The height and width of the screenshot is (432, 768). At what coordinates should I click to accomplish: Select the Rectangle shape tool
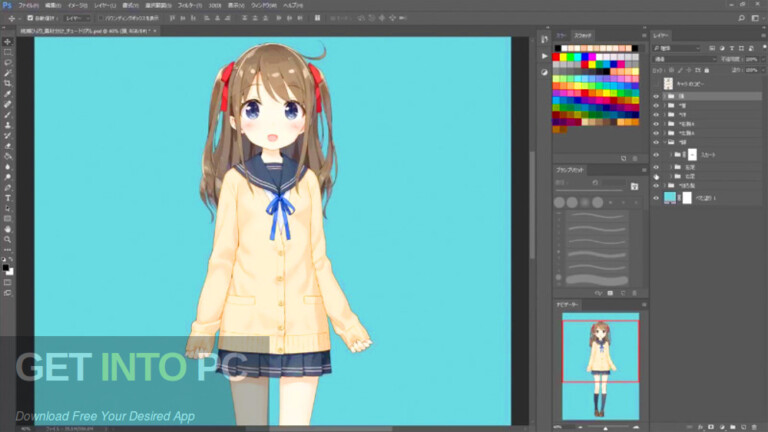click(7, 218)
